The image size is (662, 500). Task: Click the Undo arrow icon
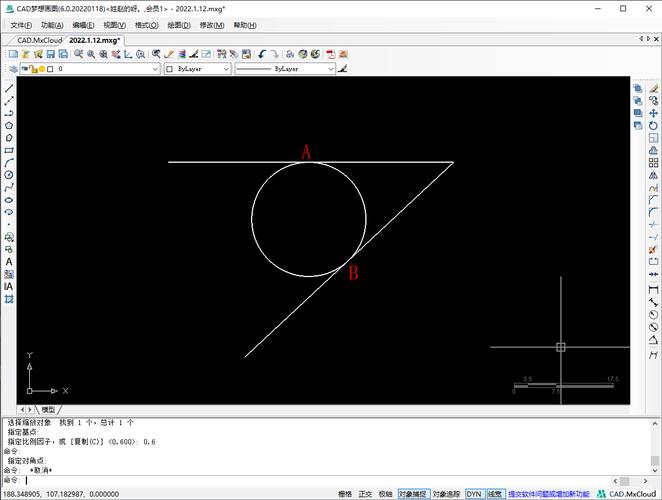click(x=262, y=54)
